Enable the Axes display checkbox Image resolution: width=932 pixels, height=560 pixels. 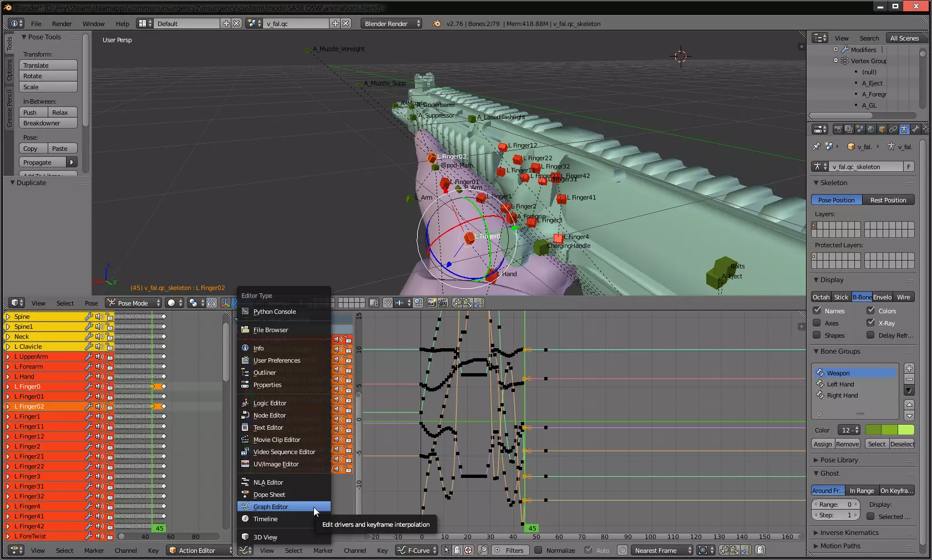[x=817, y=323]
